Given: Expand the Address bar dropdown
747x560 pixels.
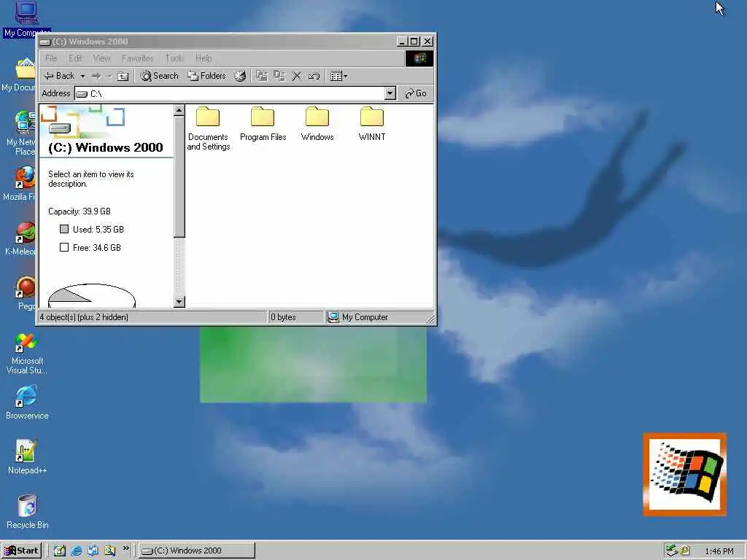Looking at the screenshot, I should coord(390,93).
